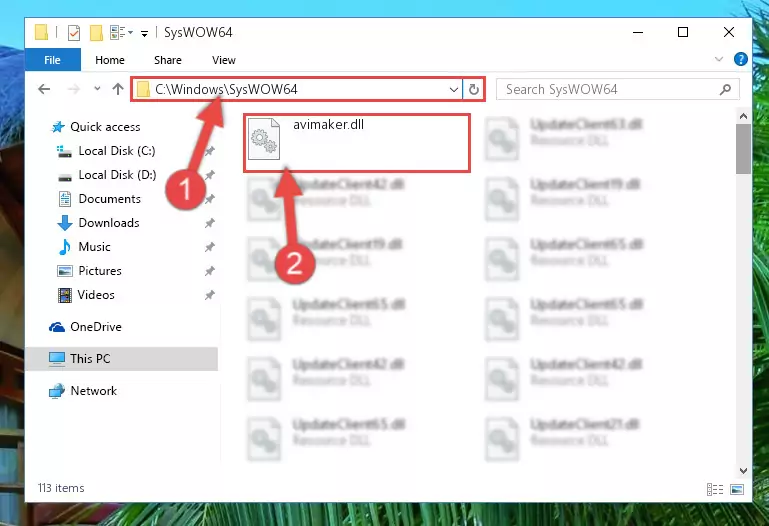Viewport: 769px width, 526px height.
Task: Open the Recent locations dropdown arrow
Action: [x=97, y=89]
